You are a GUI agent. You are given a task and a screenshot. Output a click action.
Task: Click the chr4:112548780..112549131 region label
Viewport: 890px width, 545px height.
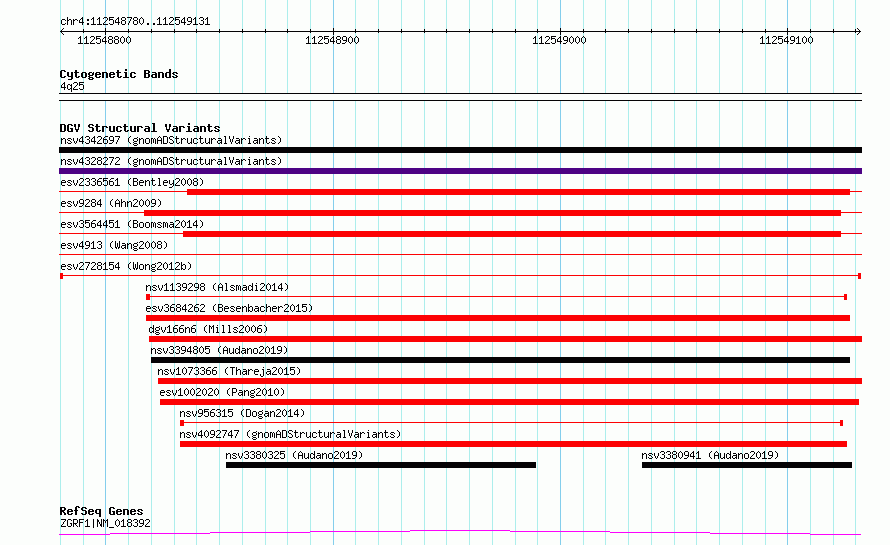[x=135, y=22]
